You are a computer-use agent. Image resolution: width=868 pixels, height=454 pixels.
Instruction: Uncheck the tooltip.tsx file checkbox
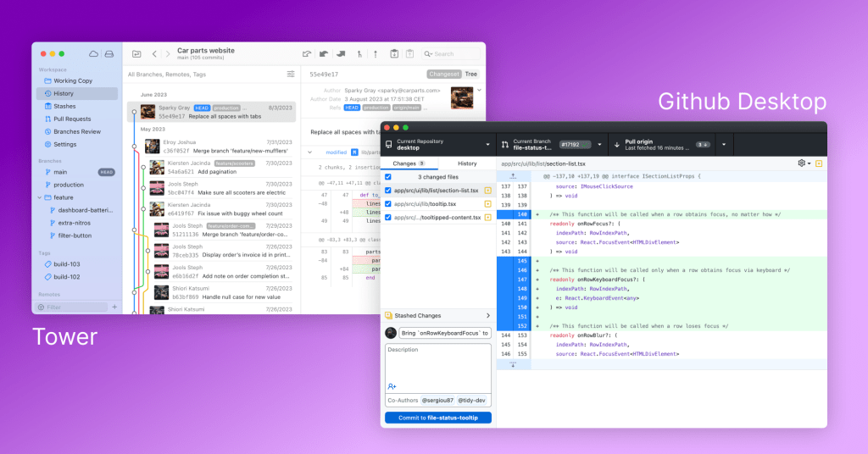[388, 204]
